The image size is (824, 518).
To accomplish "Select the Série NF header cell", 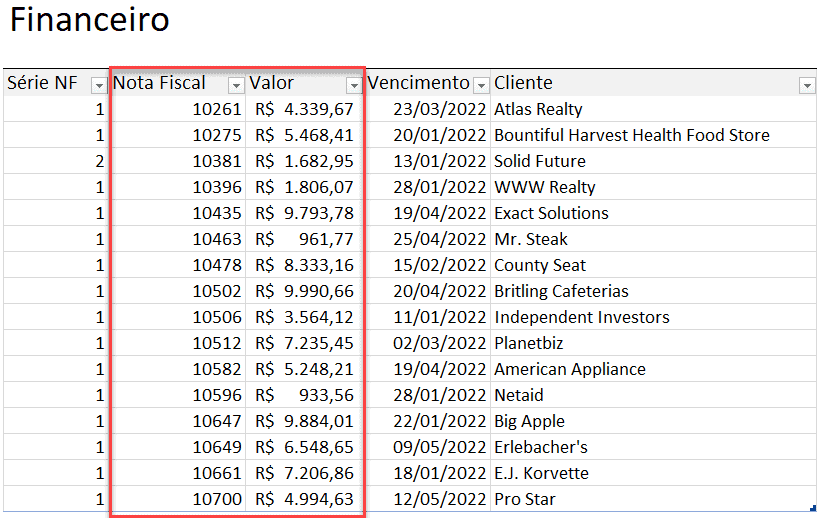I will (55, 83).
